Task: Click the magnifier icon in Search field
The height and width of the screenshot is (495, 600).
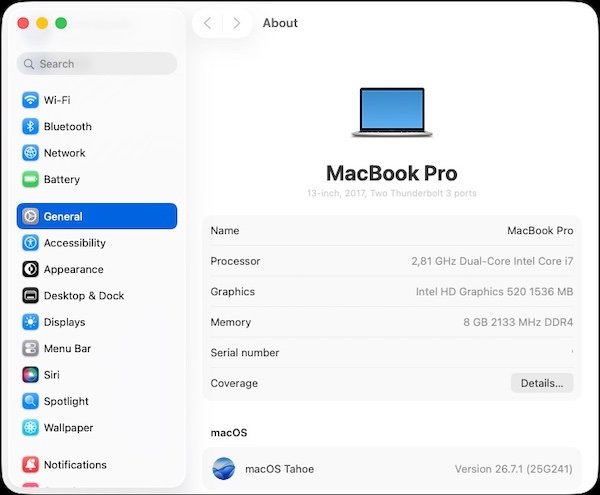Action: [29, 64]
